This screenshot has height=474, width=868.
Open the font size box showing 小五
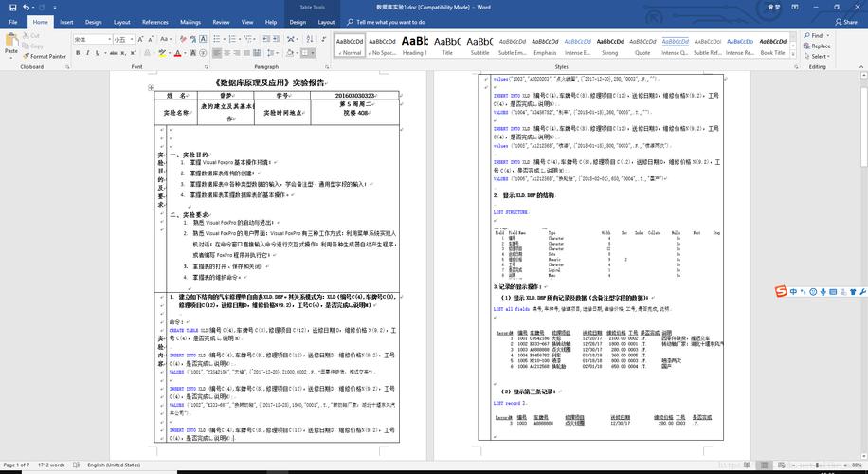[x=123, y=39]
